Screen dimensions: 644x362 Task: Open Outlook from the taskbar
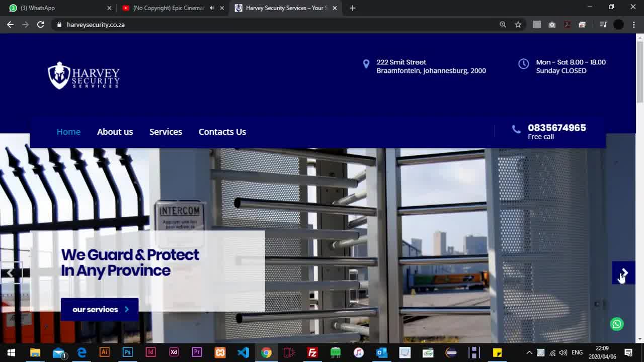pos(382,352)
